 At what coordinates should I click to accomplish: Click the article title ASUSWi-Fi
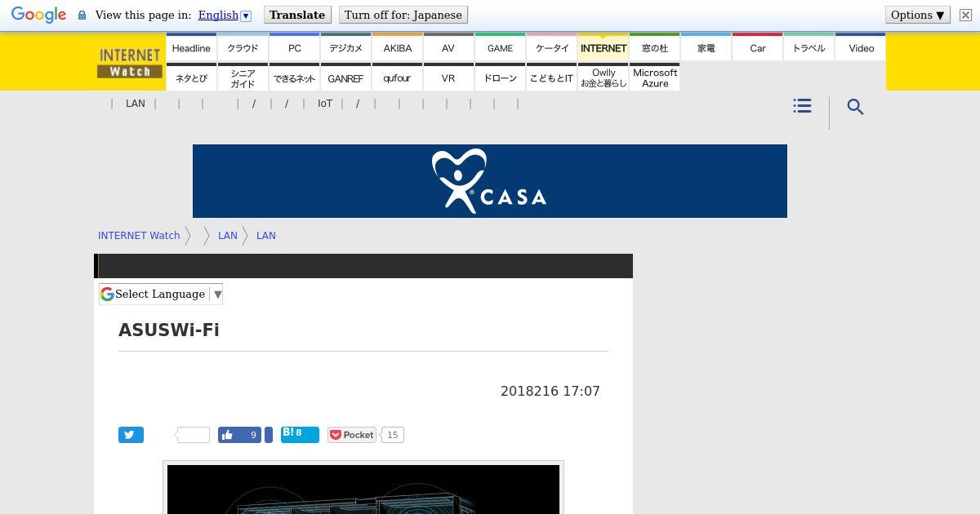point(169,330)
